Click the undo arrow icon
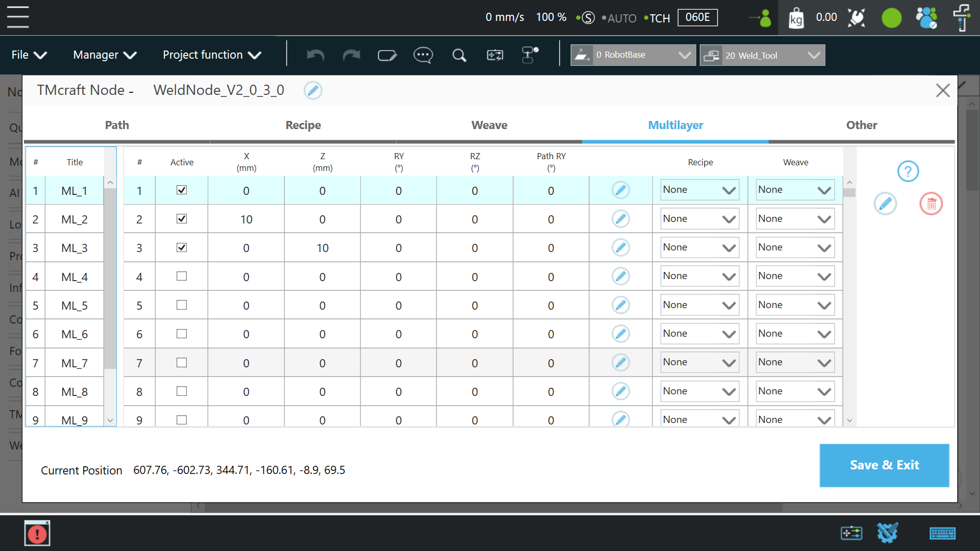The width and height of the screenshot is (980, 551). click(x=315, y=55)
